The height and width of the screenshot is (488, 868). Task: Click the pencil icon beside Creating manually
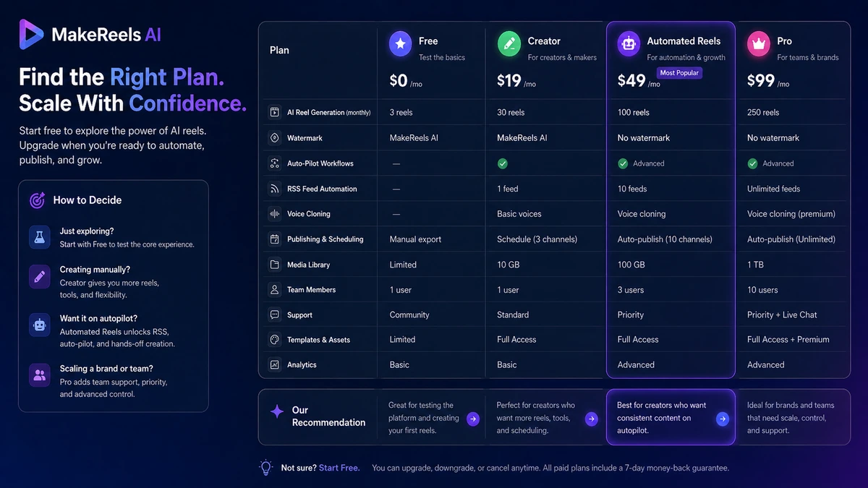(x=40, y=276)
